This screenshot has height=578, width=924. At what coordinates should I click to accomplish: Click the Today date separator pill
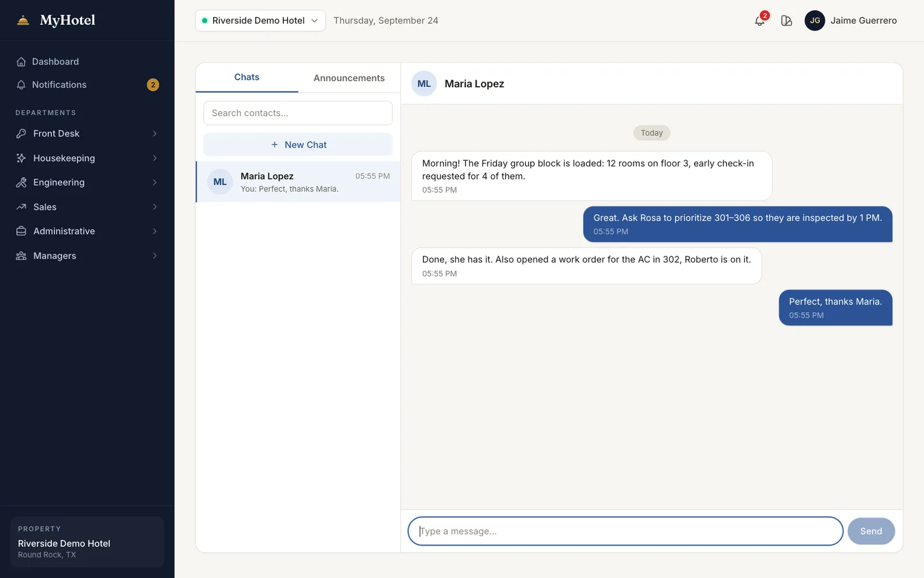tap(651, 133)
